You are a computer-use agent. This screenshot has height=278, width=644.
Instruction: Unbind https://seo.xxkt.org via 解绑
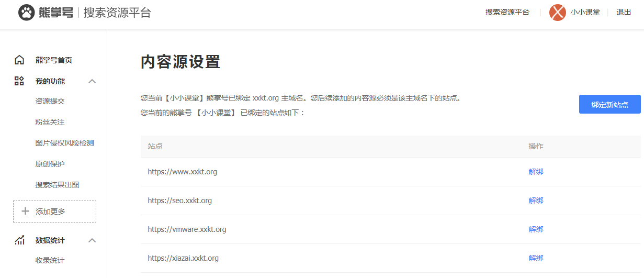coord(536,201)
